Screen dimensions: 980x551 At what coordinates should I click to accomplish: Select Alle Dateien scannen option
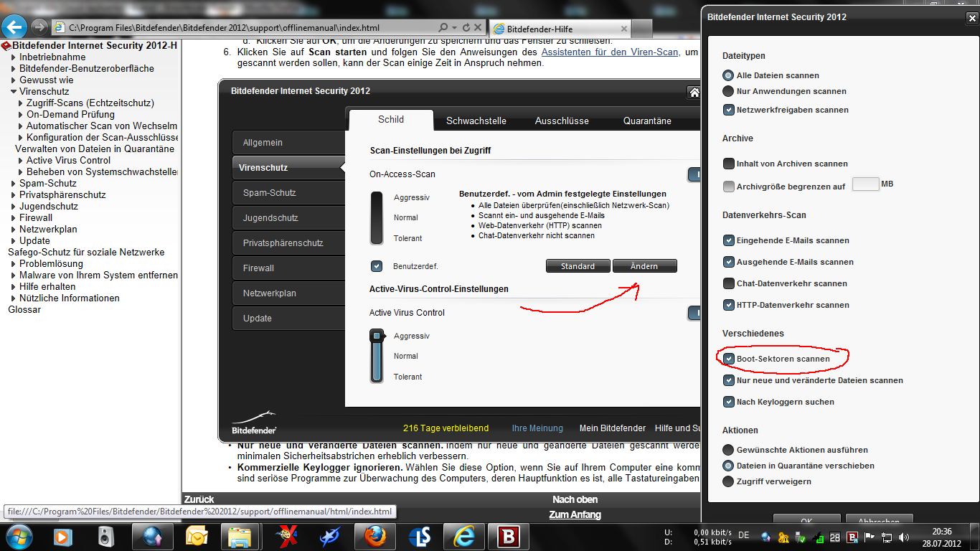[x=728, y=75]
